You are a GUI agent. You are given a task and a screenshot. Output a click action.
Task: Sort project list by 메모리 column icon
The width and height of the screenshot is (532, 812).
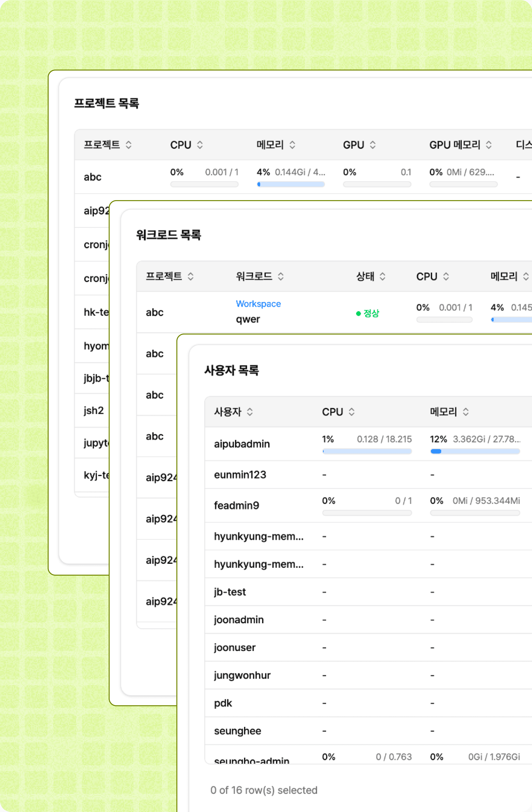(292, 145)
